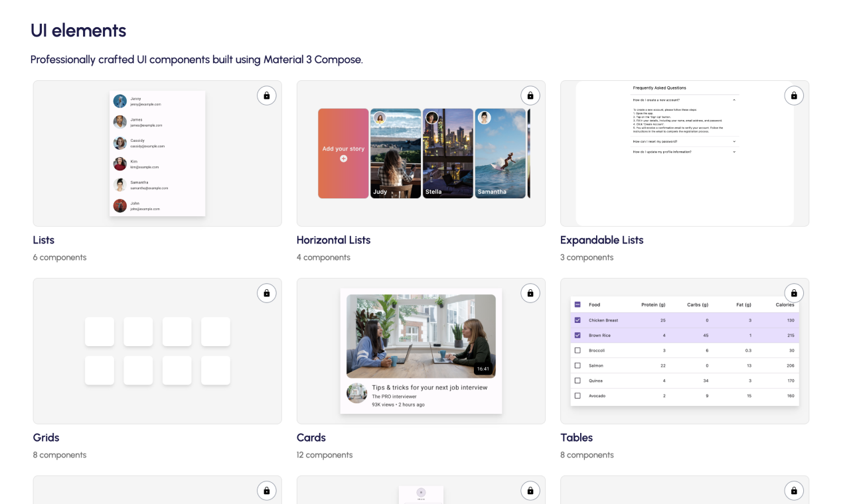
Task: Click the lock icon on Grids card
Action: [x=266, y=293]
